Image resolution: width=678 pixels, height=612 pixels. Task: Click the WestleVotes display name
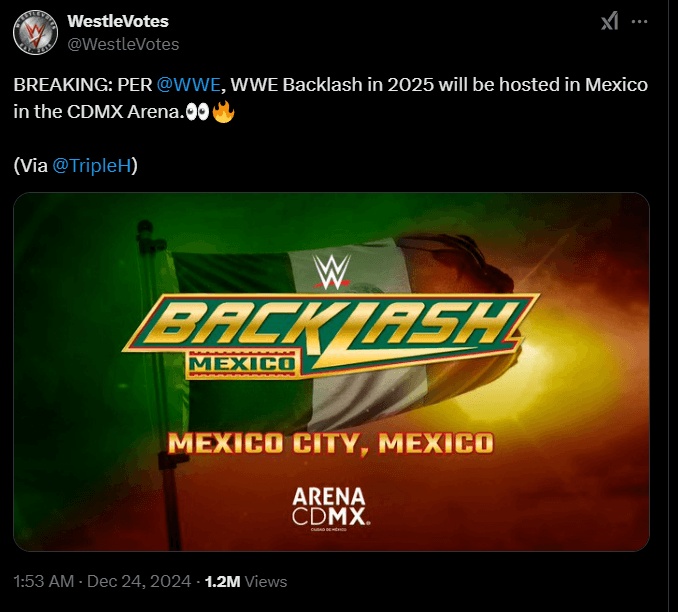point(118,21)
